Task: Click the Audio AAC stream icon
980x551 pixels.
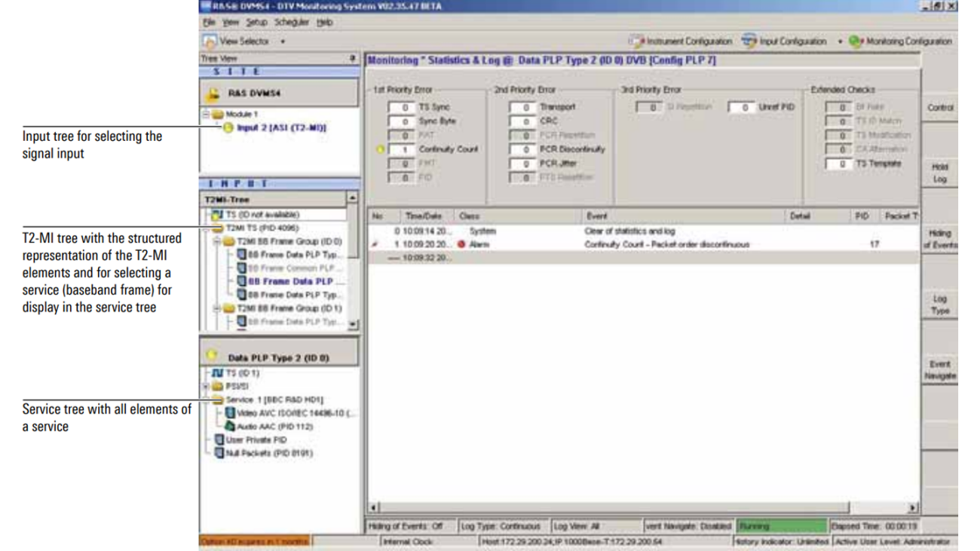Action: [x=231, y=427]
